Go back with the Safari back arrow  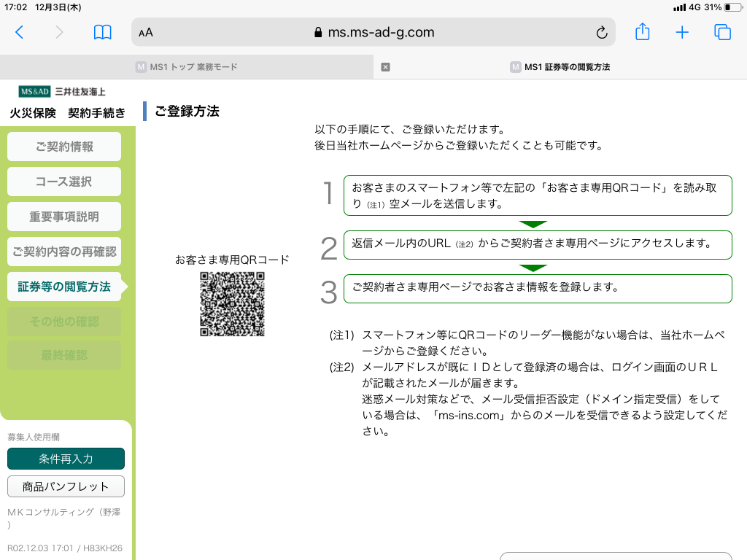[20, 32]
